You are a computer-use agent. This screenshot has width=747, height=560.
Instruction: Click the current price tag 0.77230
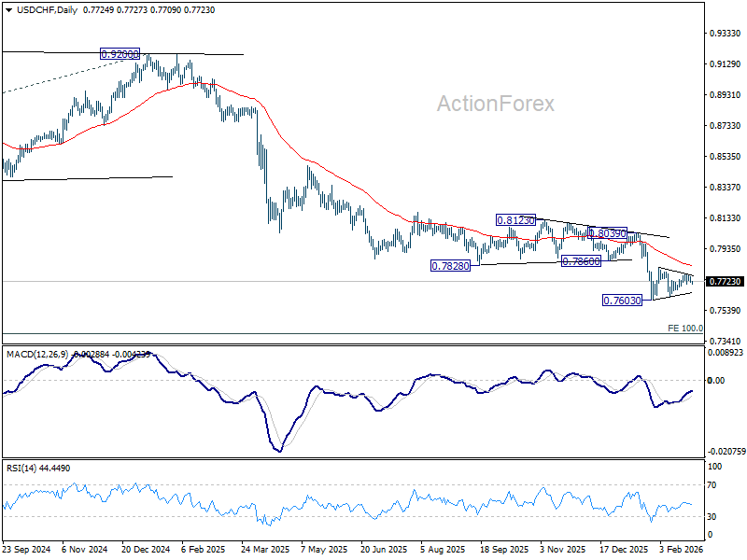pyautogui.click(x=726, y=282)
